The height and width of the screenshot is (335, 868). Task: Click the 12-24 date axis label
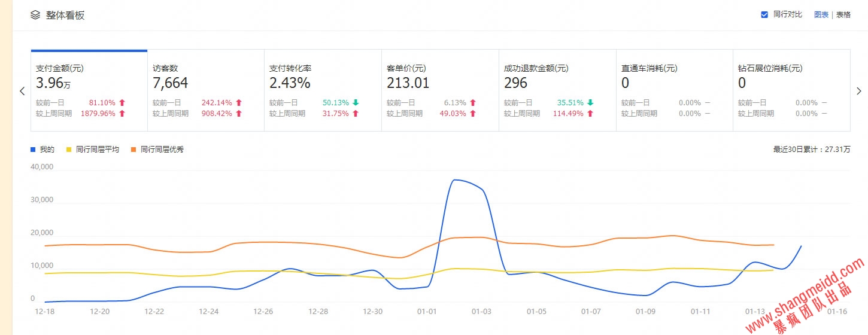208,311
